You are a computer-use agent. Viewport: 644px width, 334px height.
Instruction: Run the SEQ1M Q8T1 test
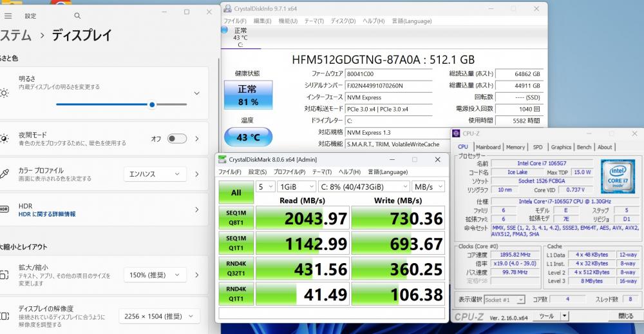pyautogui.click(x=236, y=217)
